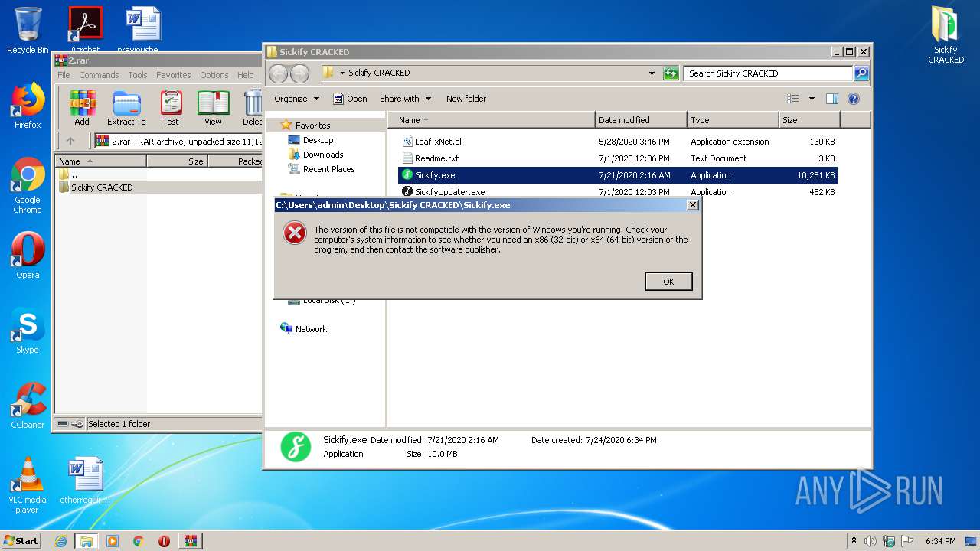
Task: Open Explorer help with the question icon
Action: pos(854,99)
